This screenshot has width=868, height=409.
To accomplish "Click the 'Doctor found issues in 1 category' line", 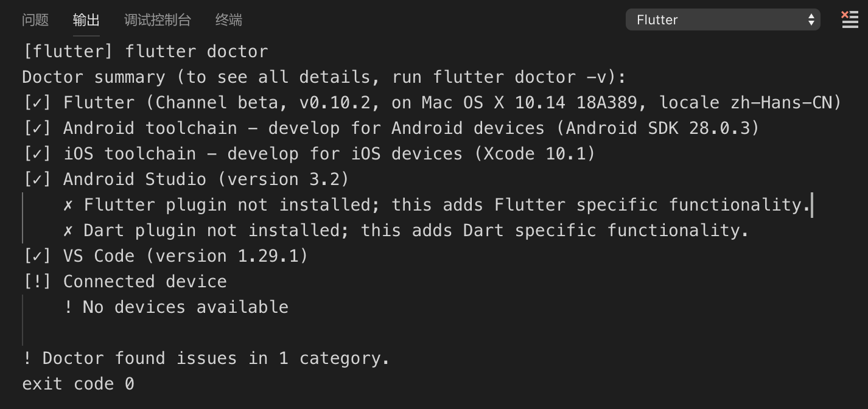I will [x=206, y=358].
